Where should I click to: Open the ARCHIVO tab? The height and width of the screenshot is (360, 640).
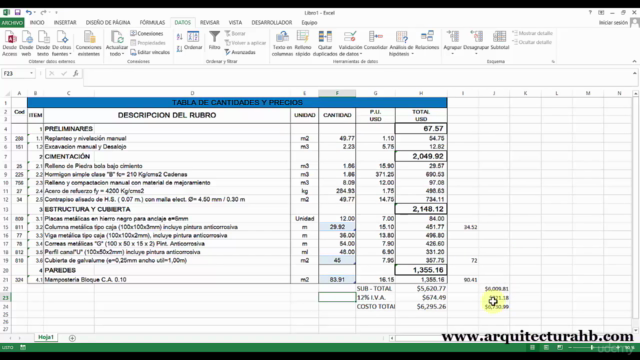(12, 23)
